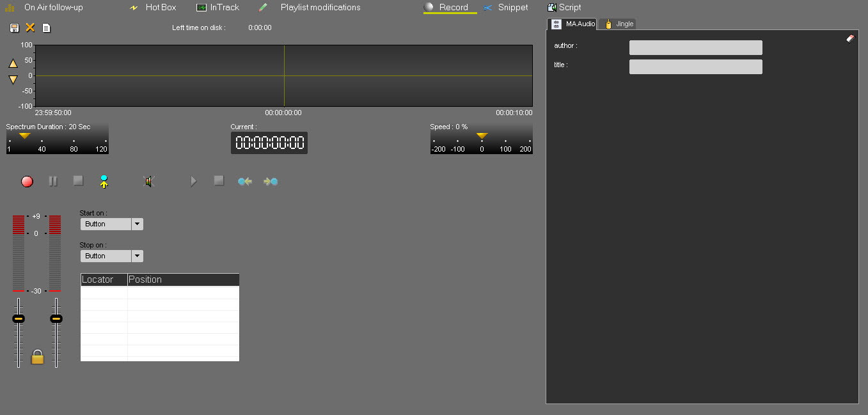Image resolution: width=868 pixels, height=415 pixels.
Task: Click the add locator marker icon
Action: tap(104, 182)
